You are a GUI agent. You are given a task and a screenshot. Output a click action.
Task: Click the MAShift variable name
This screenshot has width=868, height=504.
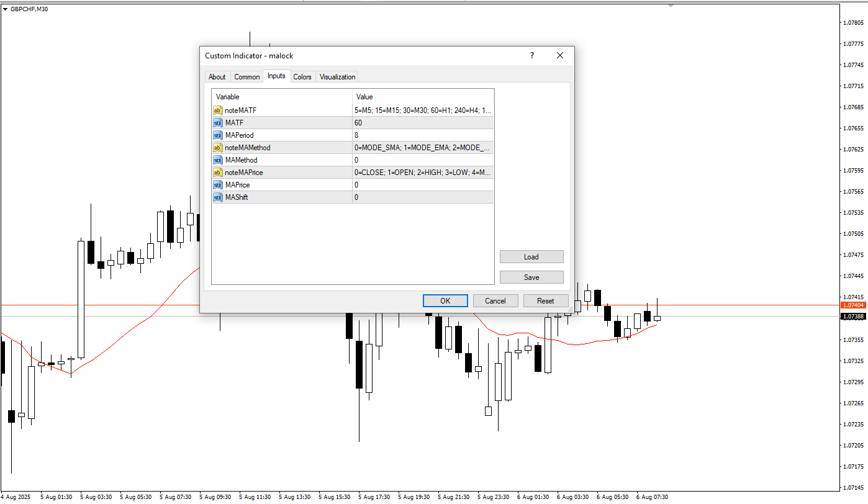[237, 197]
